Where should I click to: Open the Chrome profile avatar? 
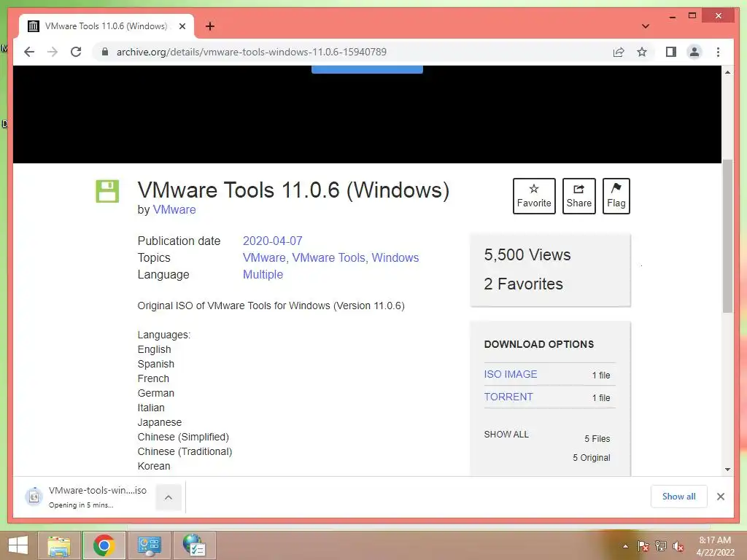694,52
